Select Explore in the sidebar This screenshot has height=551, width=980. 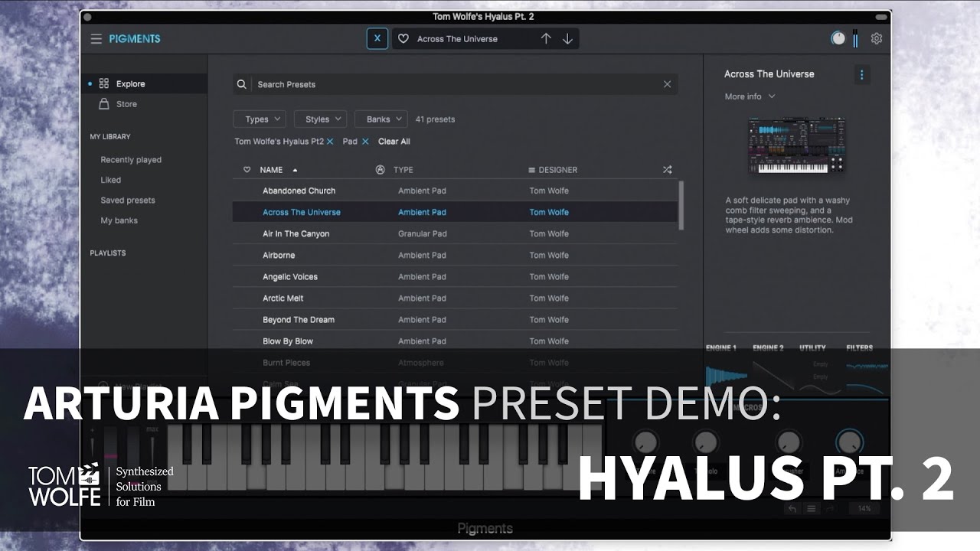146,84
